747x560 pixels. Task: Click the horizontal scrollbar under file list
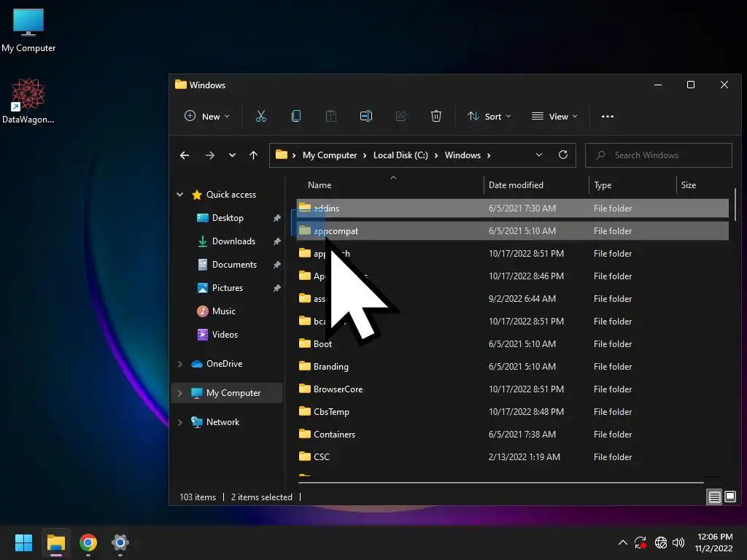(500, 483)
